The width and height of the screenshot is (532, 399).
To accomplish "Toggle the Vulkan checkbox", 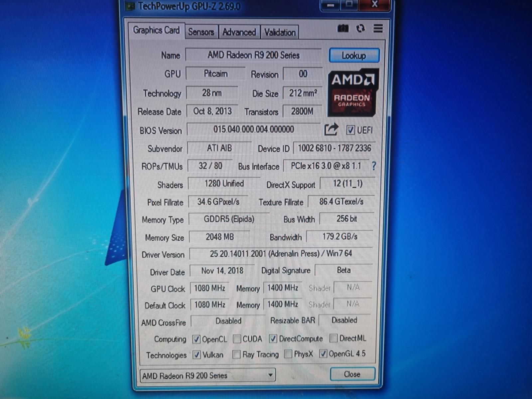I will [x=197, y=355].
